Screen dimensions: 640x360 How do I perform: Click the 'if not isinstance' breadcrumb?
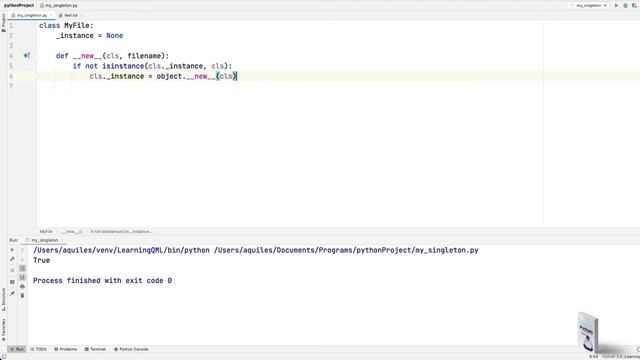pos(121,231)
